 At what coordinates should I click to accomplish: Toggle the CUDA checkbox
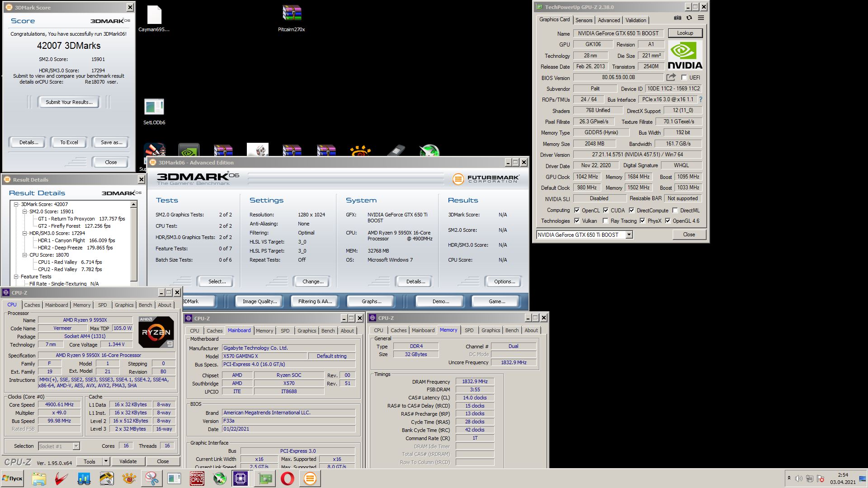point(606,210)
